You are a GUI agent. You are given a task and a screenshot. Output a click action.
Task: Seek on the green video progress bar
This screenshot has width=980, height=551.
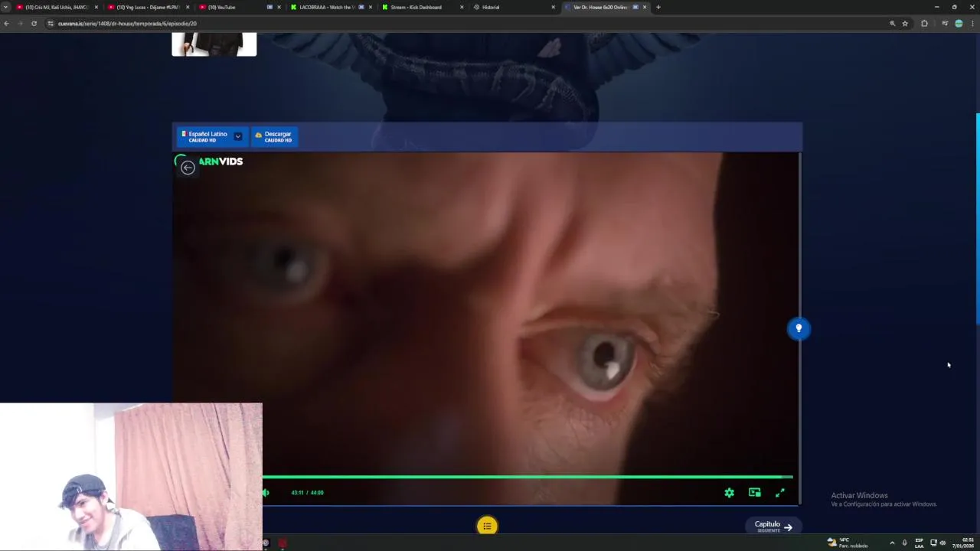(528, 477)
